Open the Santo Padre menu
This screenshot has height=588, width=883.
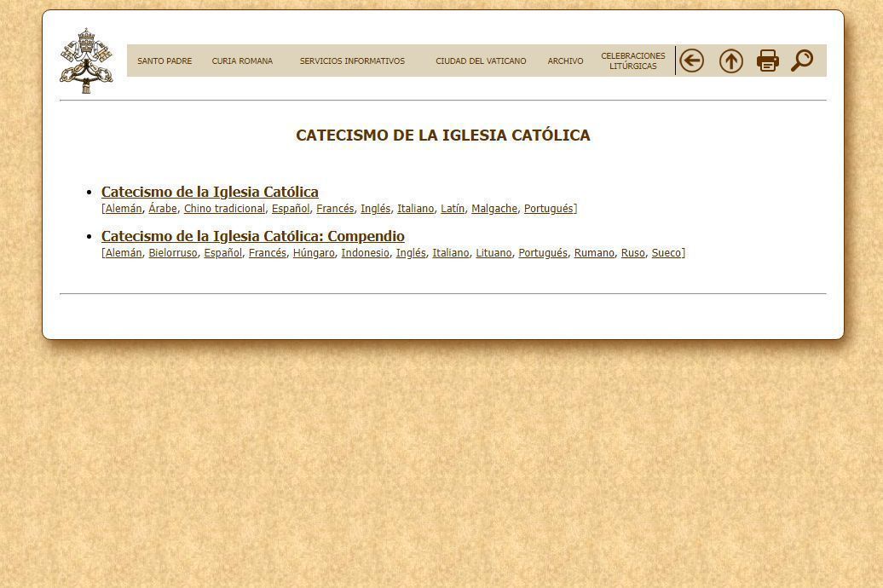[x=164, y=61]
